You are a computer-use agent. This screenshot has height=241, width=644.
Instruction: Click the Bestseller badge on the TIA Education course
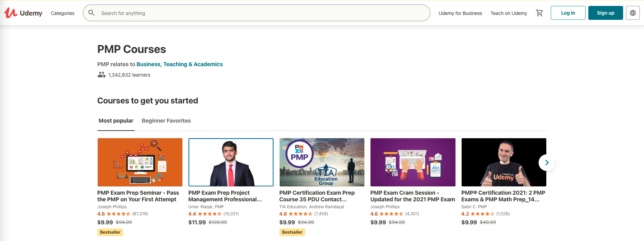pyautogui.click(x=292, y=232)
